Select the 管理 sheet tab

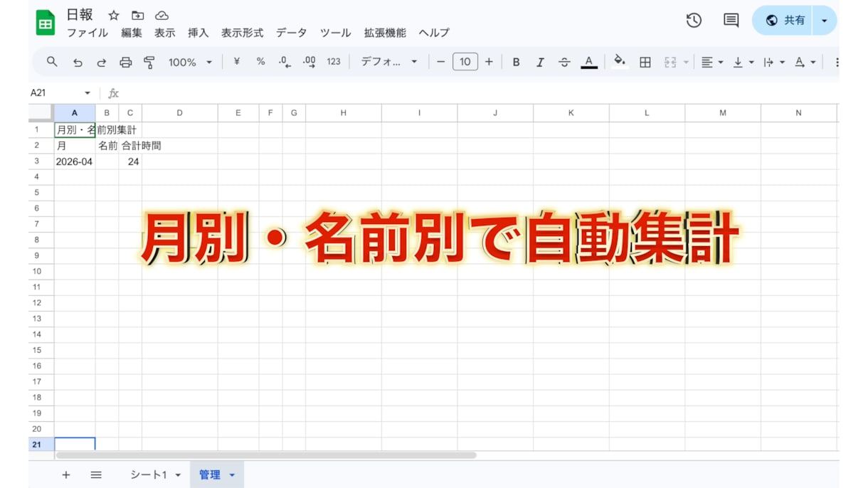209,474
